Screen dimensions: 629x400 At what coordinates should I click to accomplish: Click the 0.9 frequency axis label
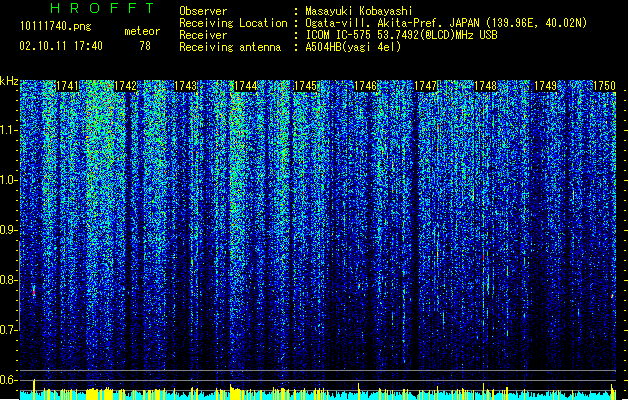(x=9, y=230)
